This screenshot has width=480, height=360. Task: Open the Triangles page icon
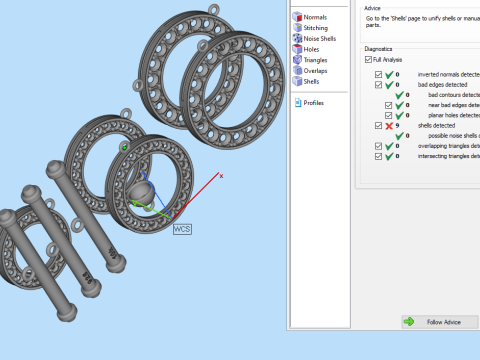pyautogui.click(x=297, y=60)
